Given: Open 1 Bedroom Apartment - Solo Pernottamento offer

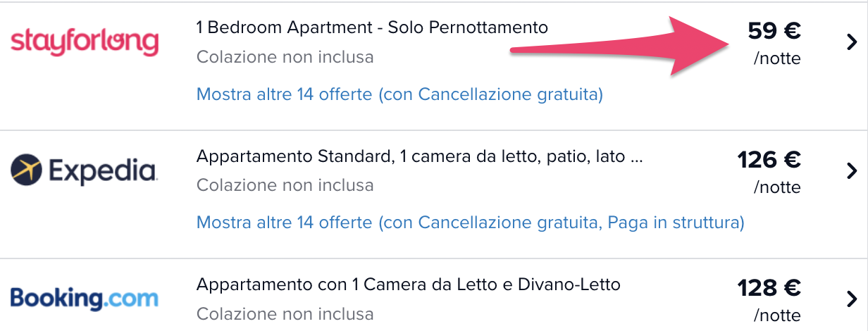Looking at the screenshot, I should tap(372, 27).
